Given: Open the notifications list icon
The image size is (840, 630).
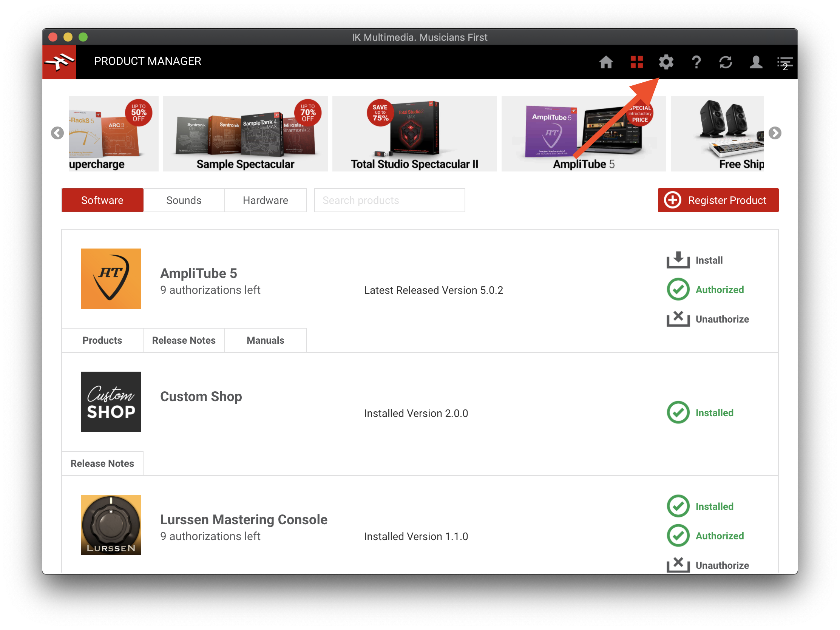Looking at the screenshot, I should [x=785, y=63].
